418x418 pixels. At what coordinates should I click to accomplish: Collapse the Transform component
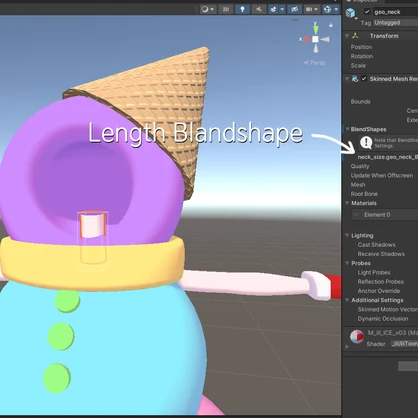point(347,36)
